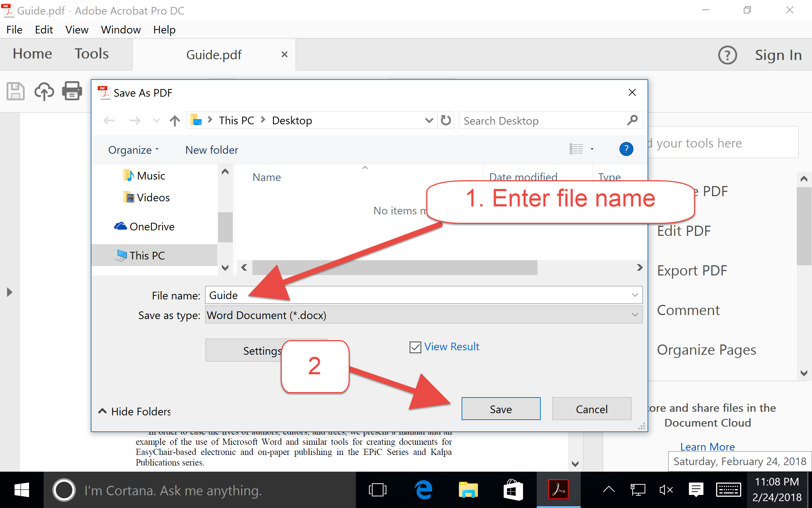Toggle the View Result checkbox

[x=415, y=347]
